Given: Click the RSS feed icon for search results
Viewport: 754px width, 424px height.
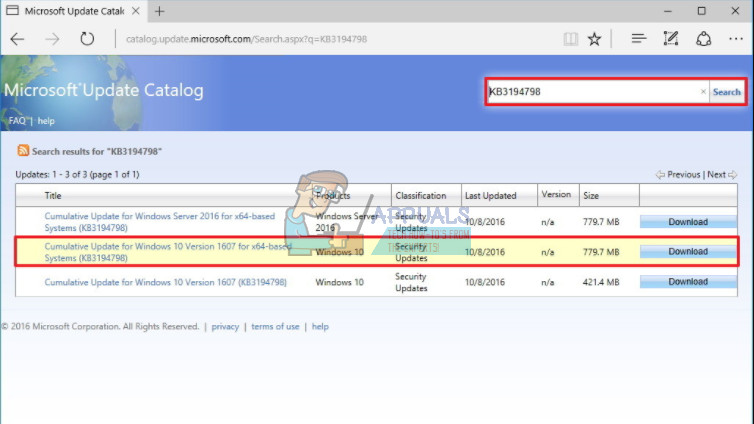Looking at the screenshot, I should 23,150.
